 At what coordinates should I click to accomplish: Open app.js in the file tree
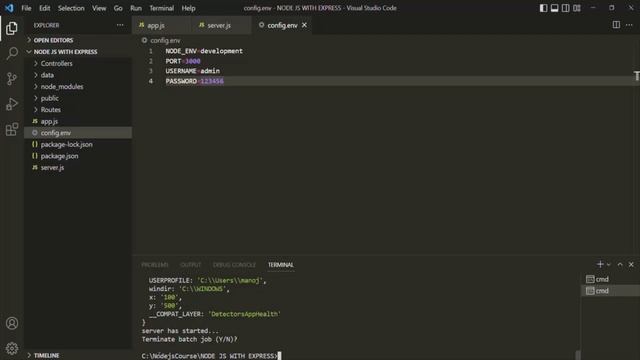tap(78, 121)
